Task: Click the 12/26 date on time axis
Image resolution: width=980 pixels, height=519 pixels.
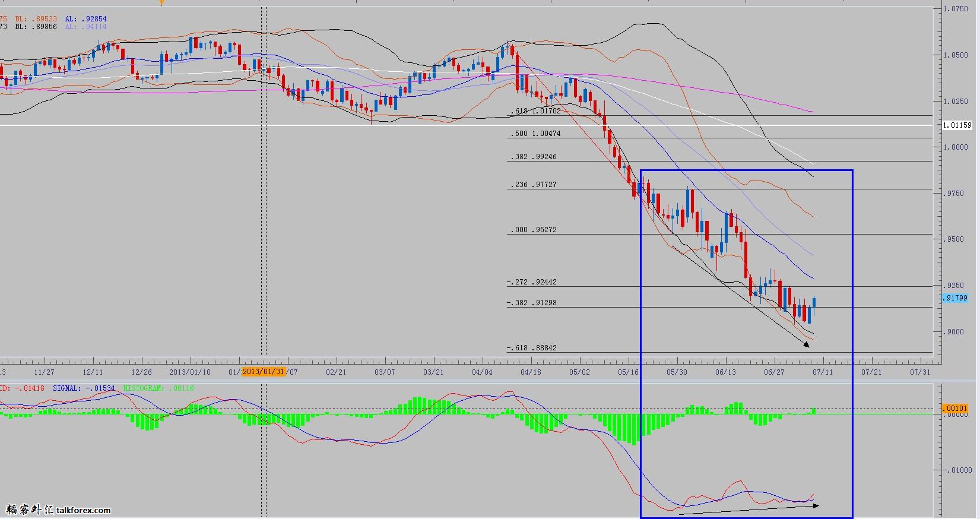Action: click(x=141, y=372)
